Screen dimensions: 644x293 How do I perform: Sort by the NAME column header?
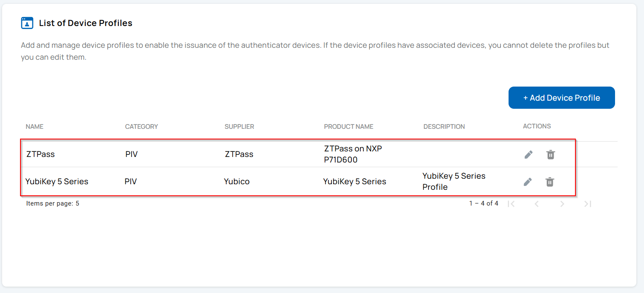click(x=34, y=126)
